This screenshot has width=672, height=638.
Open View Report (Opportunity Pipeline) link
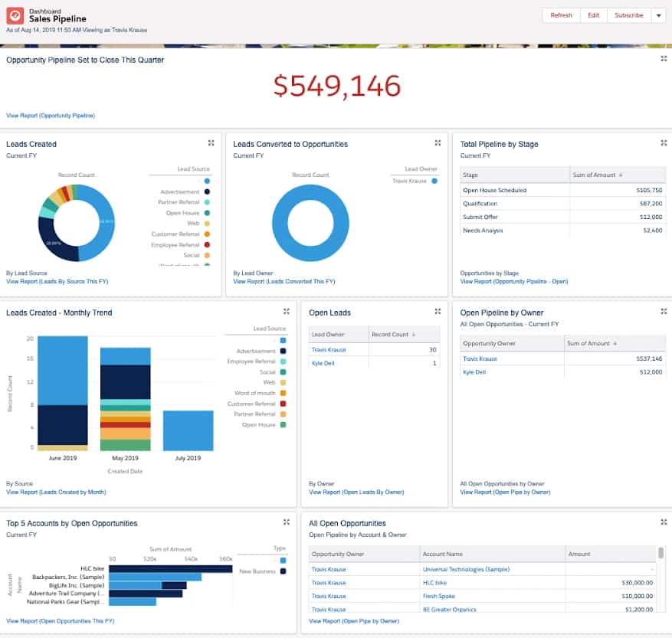coord(51,116)
